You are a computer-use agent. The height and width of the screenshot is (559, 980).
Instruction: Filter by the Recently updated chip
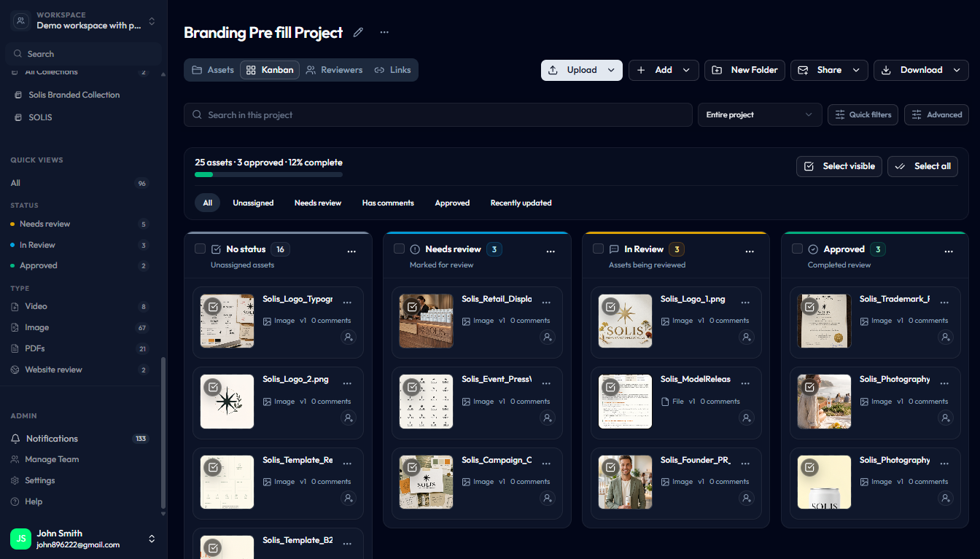point(521,203)
